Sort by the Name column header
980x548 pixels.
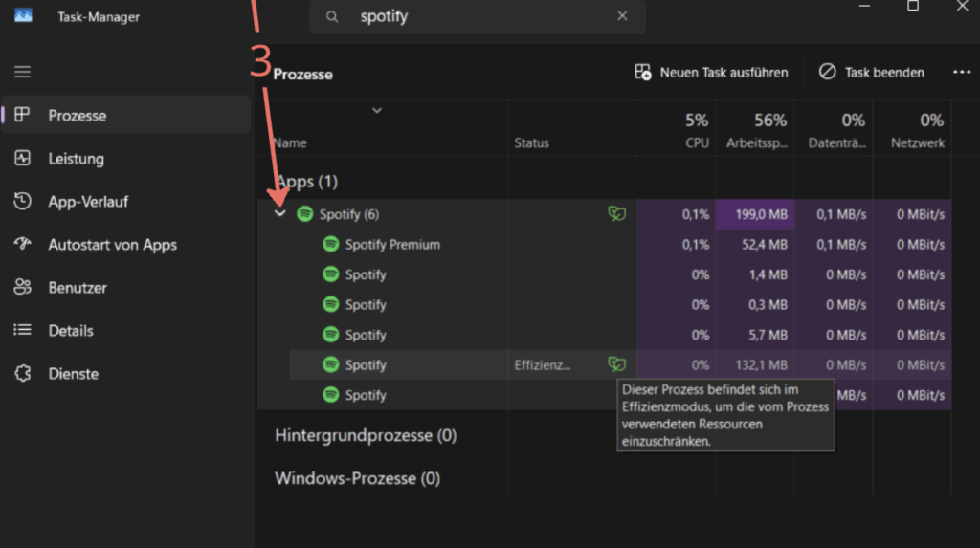290,143
